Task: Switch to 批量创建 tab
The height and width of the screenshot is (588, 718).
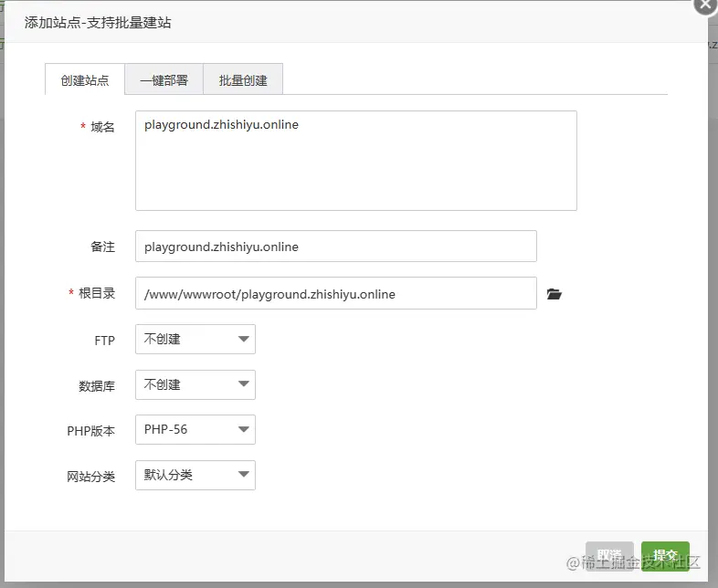Action: [243, 79]
